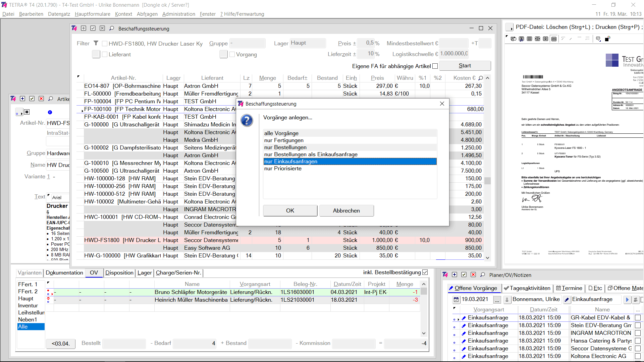The width and height of the screenshot is (644, 362).
Task: Open the Administration menu
Action: click(x=179, y=14)
